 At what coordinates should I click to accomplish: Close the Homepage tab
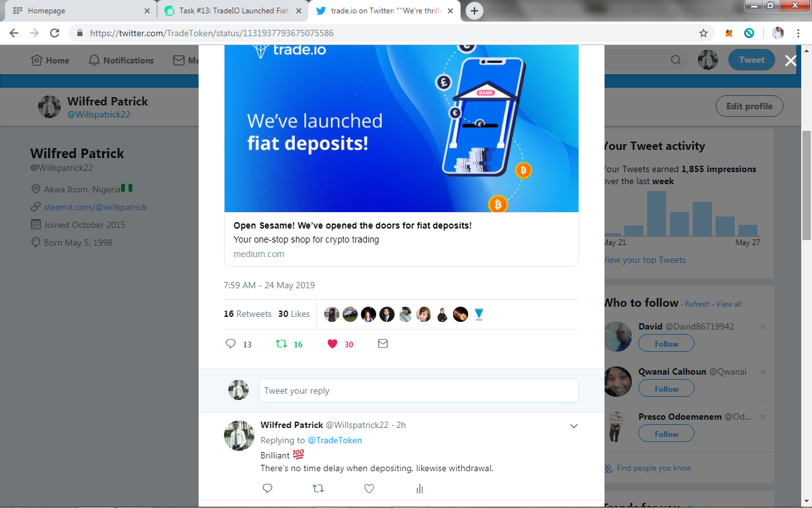pos(147,11)
